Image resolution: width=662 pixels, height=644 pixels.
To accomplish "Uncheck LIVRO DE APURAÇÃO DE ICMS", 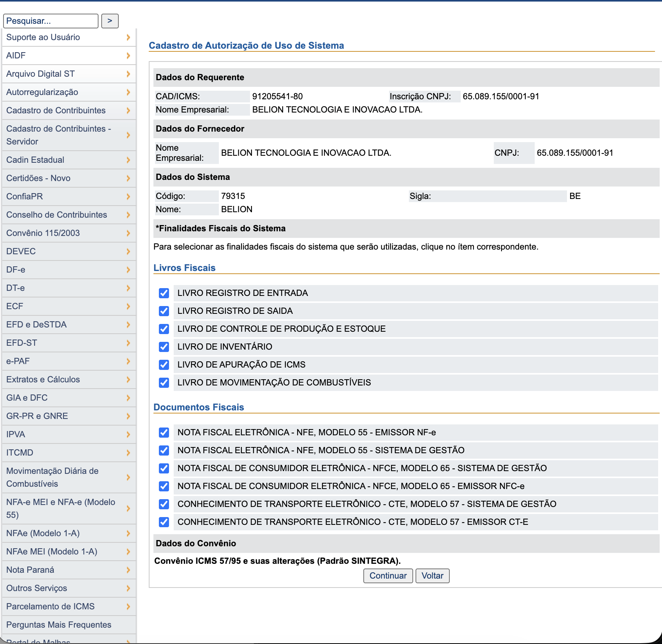I will 164,365.
